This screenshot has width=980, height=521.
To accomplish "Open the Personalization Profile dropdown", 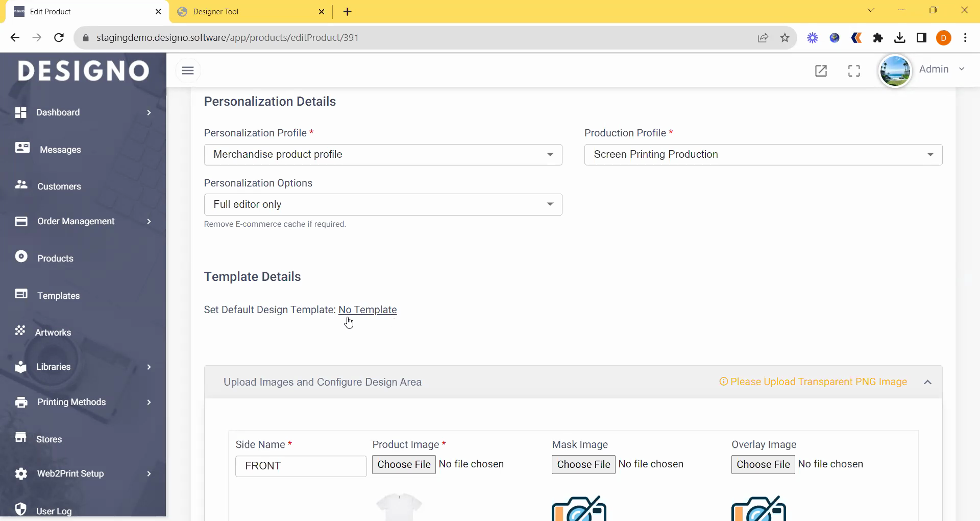I will coord(383,155).
